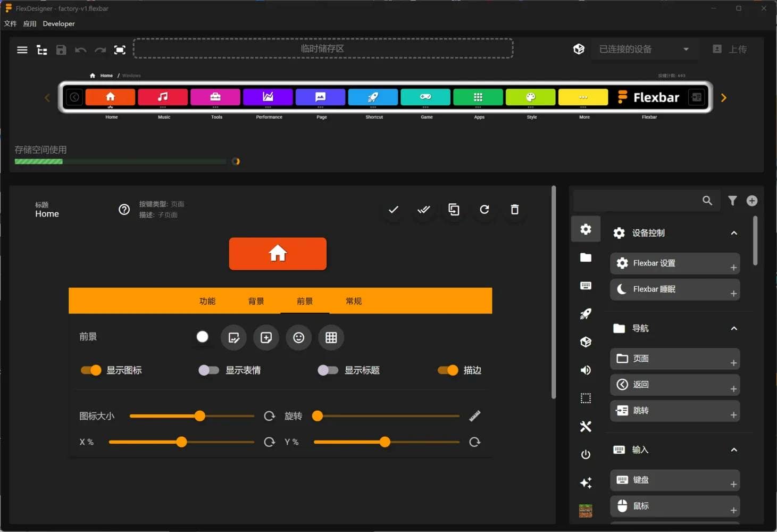
Task: Click the save icon in top toolbar
Action: point(61,50)
